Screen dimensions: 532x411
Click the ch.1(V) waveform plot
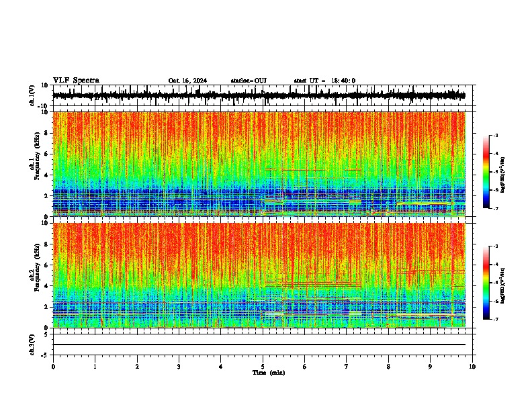coord(263,95)
